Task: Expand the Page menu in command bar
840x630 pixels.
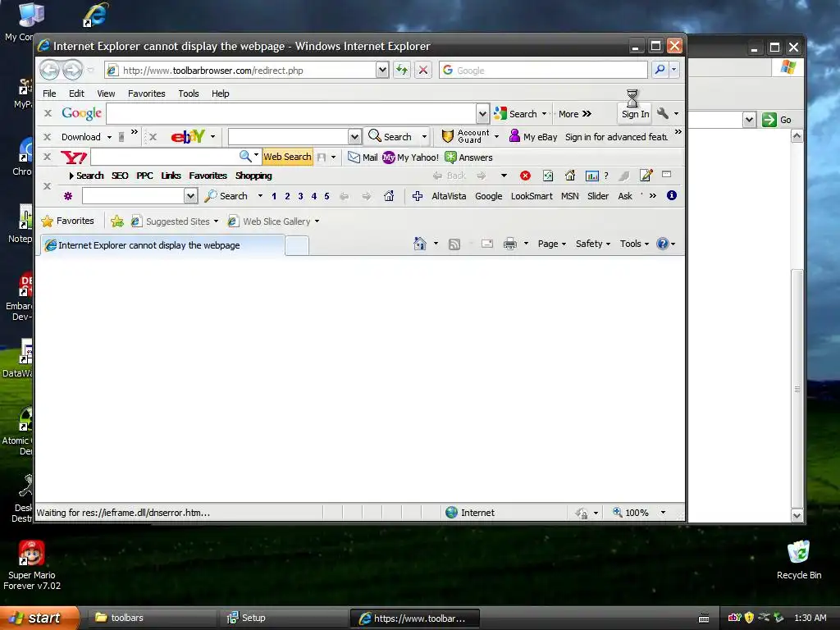Action: [552, 244]
